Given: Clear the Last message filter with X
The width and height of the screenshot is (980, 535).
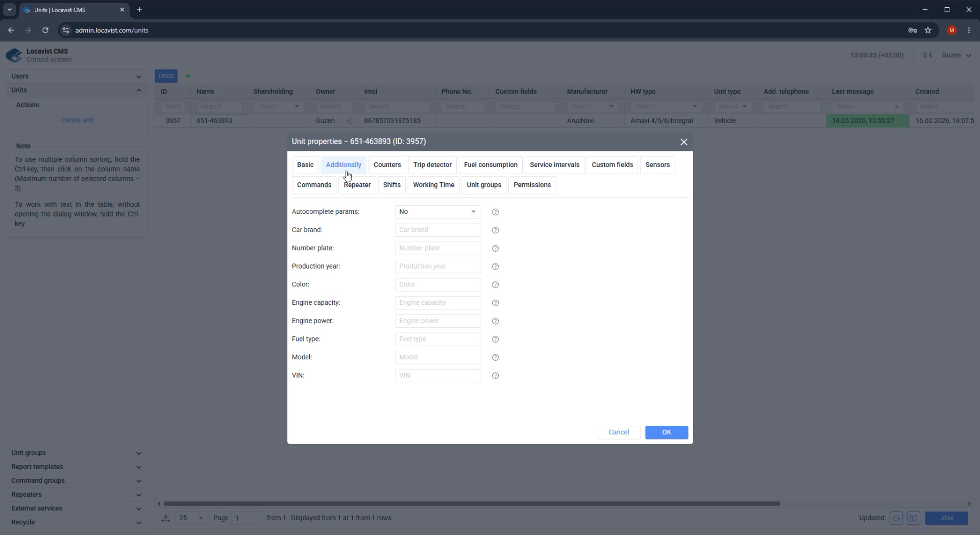Looking at the screenshot, I should tap(897, 107).
